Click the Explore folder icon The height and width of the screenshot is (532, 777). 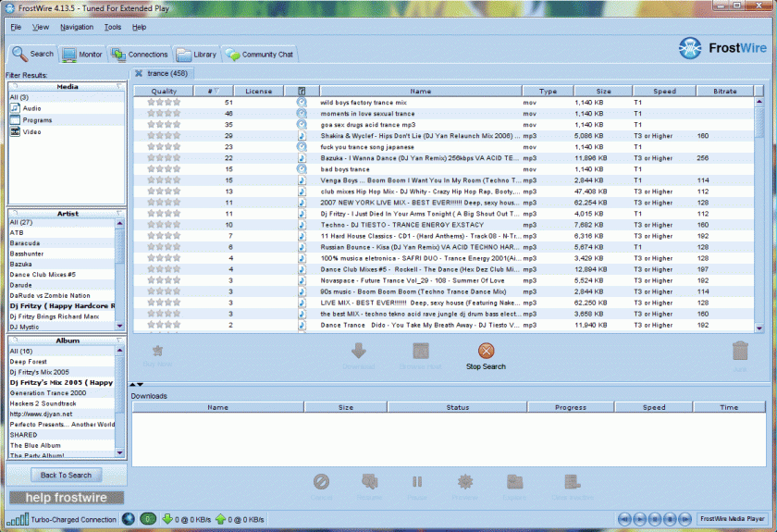coord(514,481)
